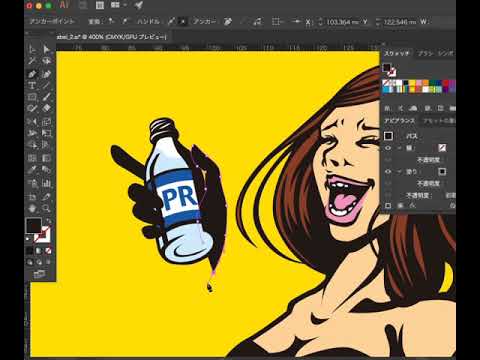Select the Shaper/Pencil tool

[32, 108]
